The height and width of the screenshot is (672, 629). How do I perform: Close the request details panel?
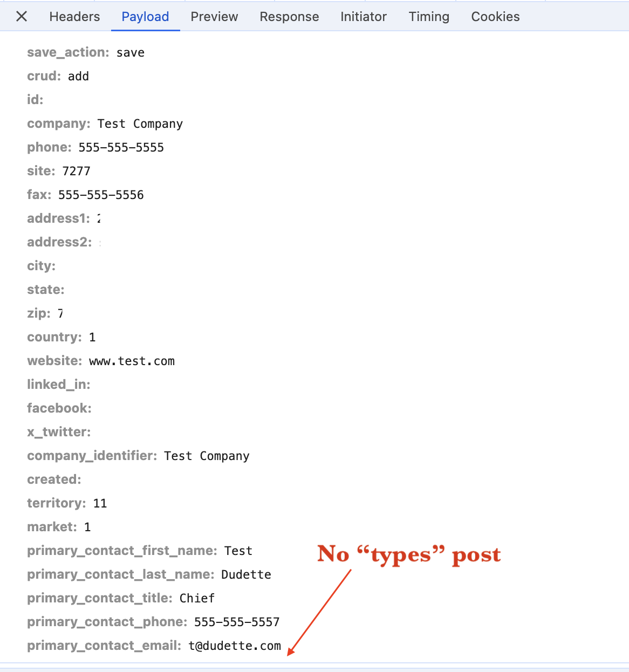(22, 17)
